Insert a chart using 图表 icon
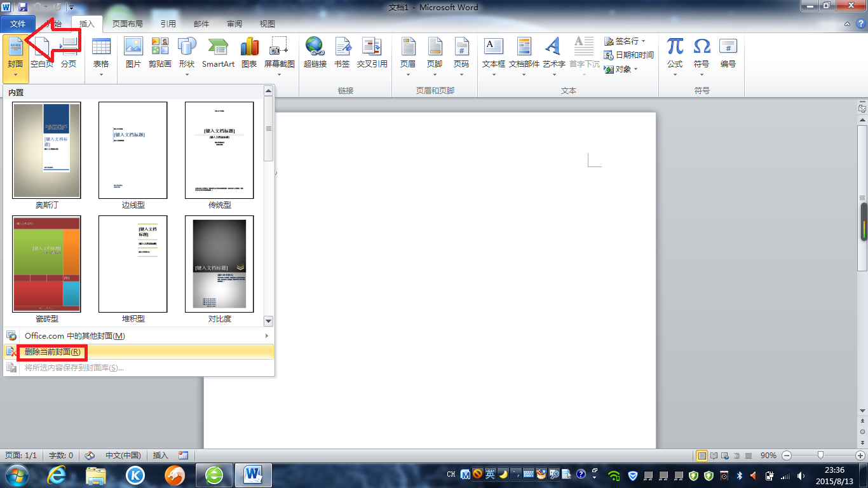 pos(249,53)
